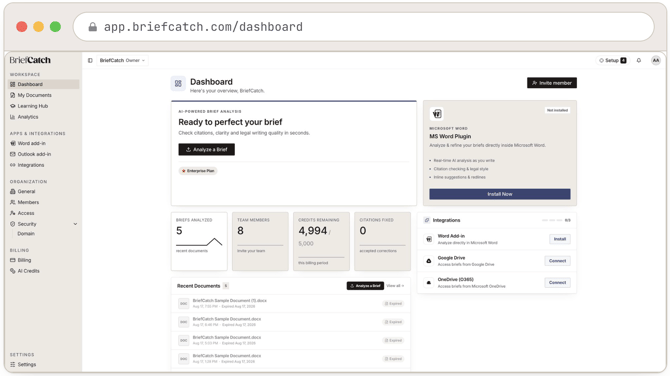Open the Integrations sidebar item
Viewport: 670px width, 376px height.
click(x=43, y=165)
